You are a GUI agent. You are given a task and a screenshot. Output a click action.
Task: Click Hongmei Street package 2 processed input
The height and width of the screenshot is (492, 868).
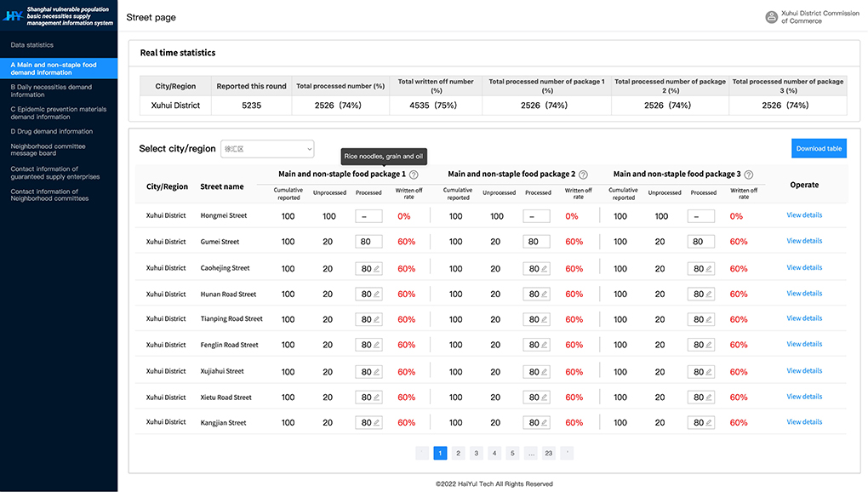tap(536, 216)
